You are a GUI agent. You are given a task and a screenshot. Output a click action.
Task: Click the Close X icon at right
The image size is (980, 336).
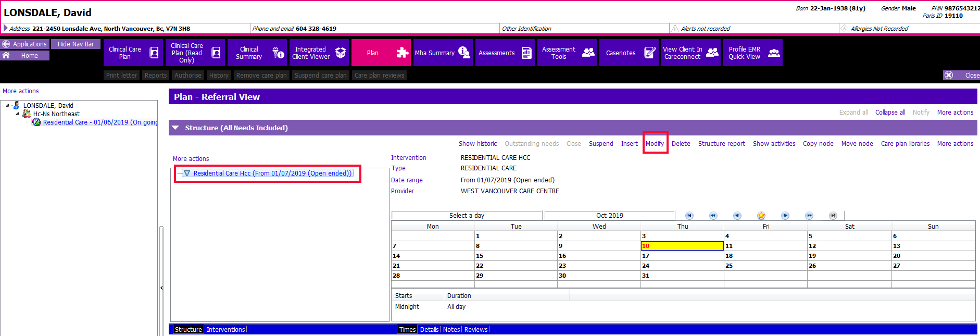949,75
